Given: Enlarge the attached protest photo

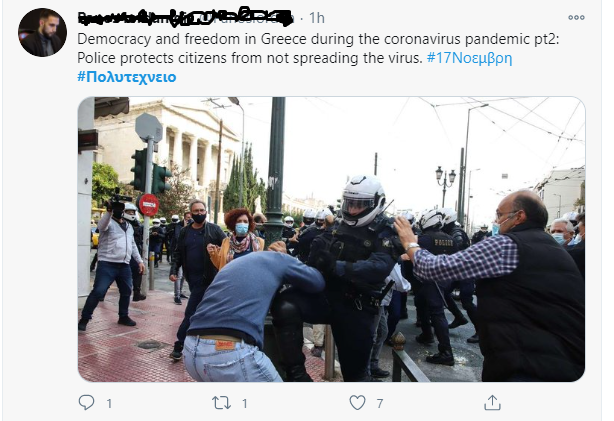Looking at the screenshot, I should coord(331,239).
